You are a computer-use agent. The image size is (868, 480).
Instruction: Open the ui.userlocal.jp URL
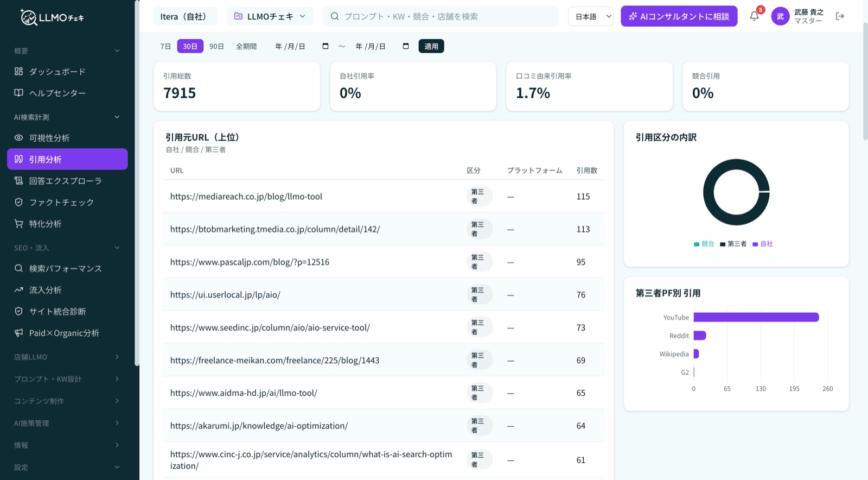[x=225, y=295]
